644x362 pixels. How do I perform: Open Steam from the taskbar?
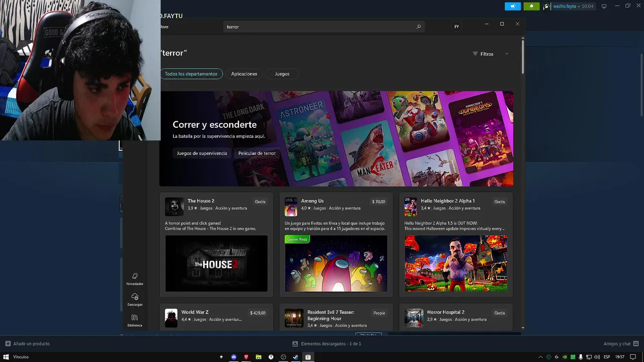click(295, 357)
